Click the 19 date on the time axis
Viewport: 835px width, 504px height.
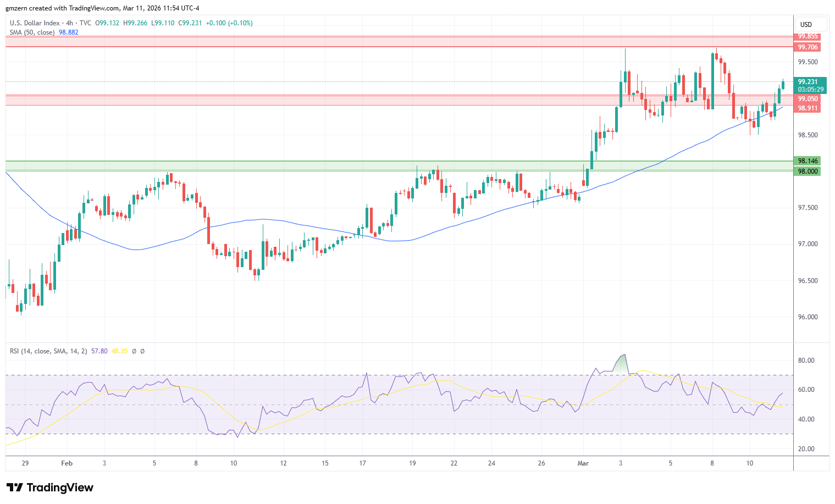[x=413, y=463]
